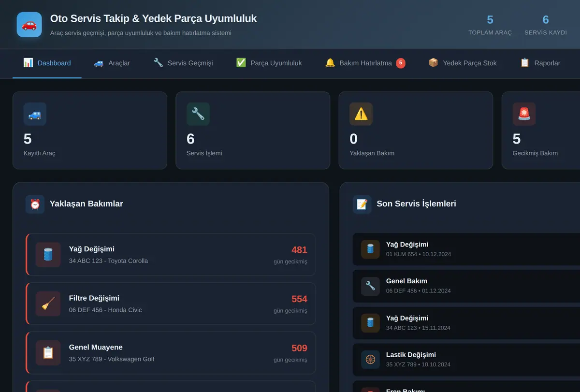Go to the Parça Uyumluluk tab

(269, 63)
